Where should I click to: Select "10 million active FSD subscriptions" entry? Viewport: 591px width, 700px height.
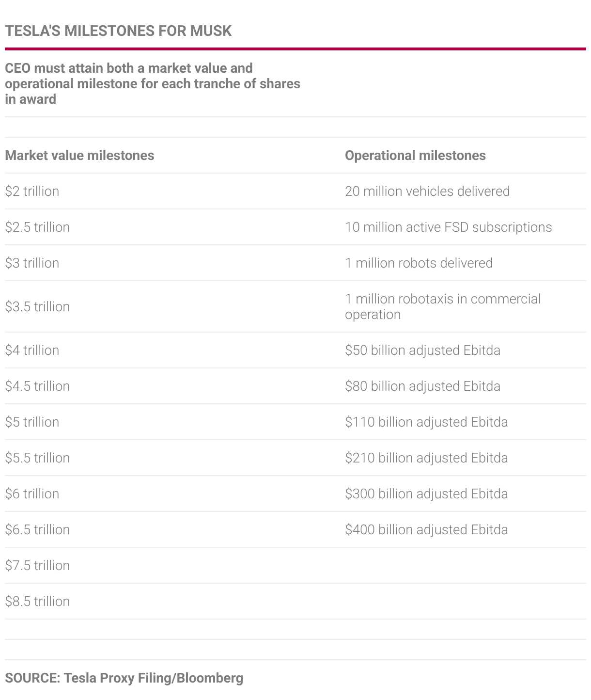tap(448, 227)
